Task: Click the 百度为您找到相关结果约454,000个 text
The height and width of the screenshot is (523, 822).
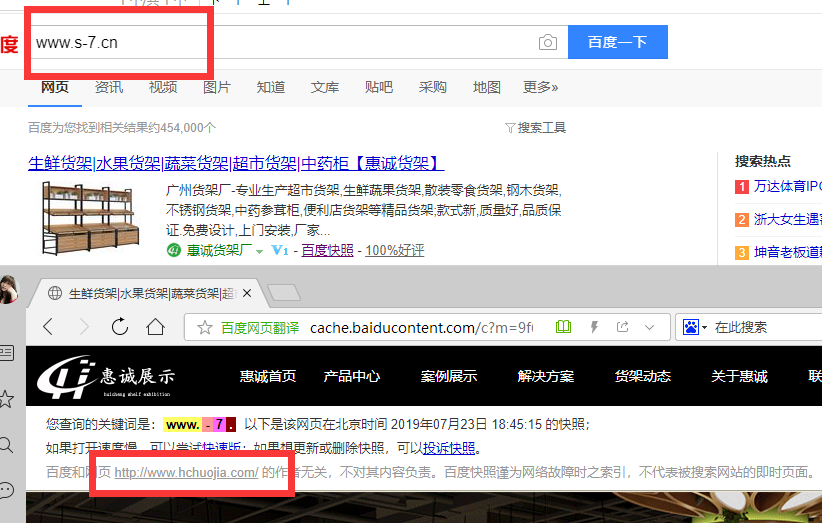Action: coord(122,128)
